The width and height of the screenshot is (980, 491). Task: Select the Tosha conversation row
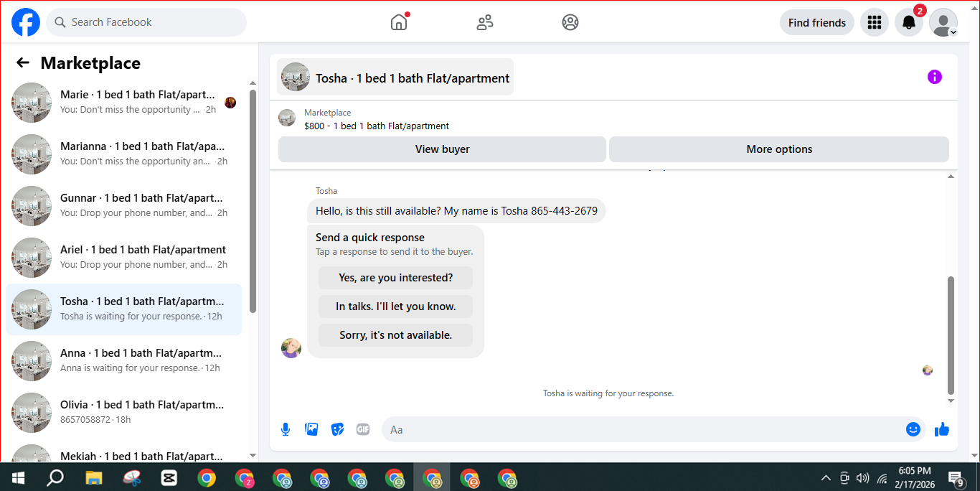[x=124, y=309]
